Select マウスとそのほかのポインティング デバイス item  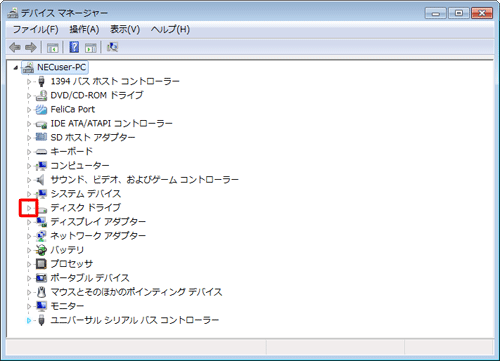pyautogui.click(x=136, y=292)
